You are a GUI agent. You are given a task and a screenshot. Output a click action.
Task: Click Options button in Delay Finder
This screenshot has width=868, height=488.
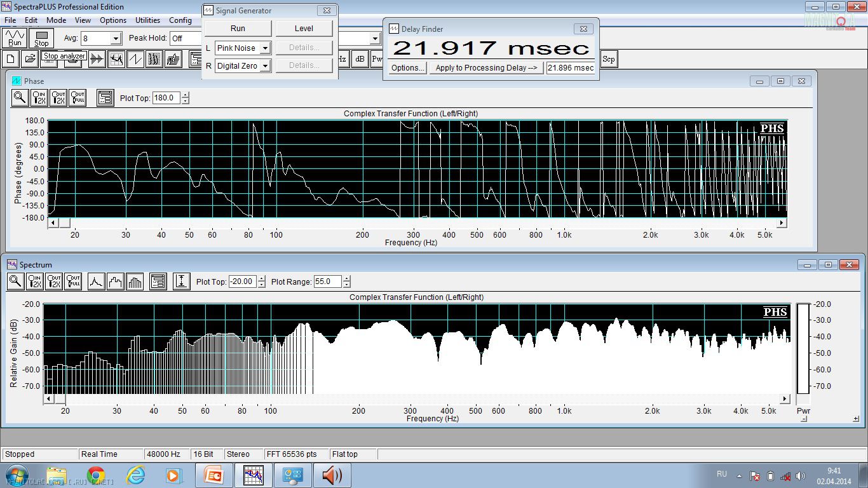pyautogui.click(x=407, y=68)
